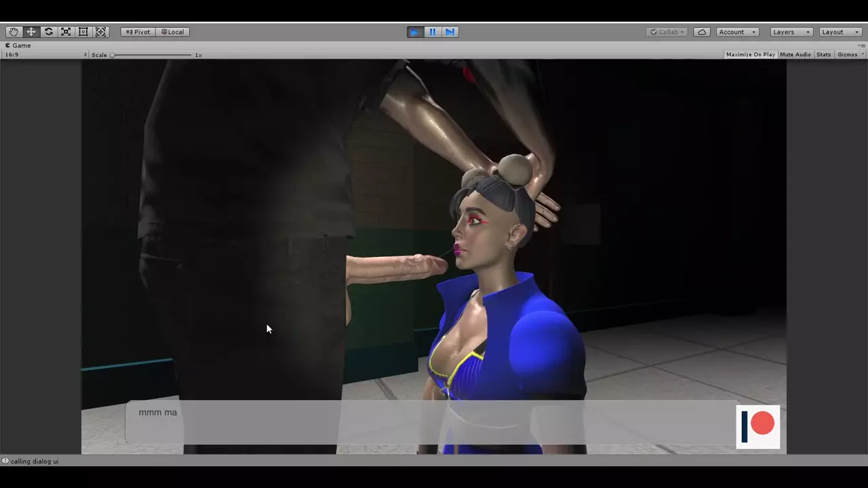
Task: Toggle the Pivot handle position button
Action: [x=138, y=32]
